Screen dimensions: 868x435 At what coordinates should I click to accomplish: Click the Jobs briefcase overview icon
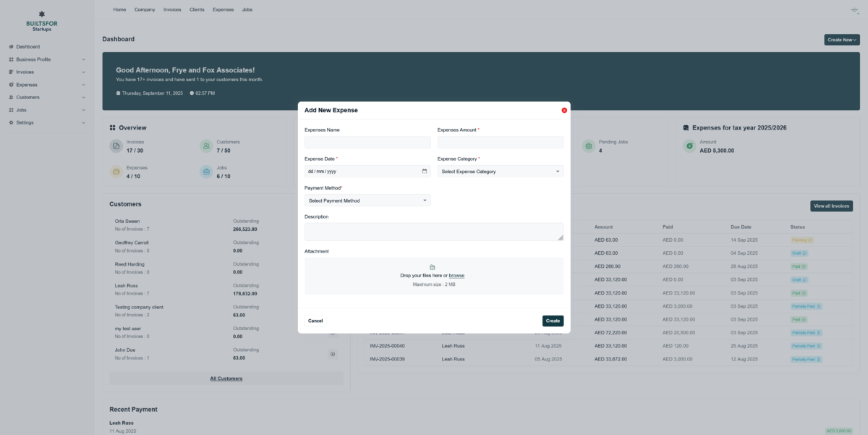[206, 172]
